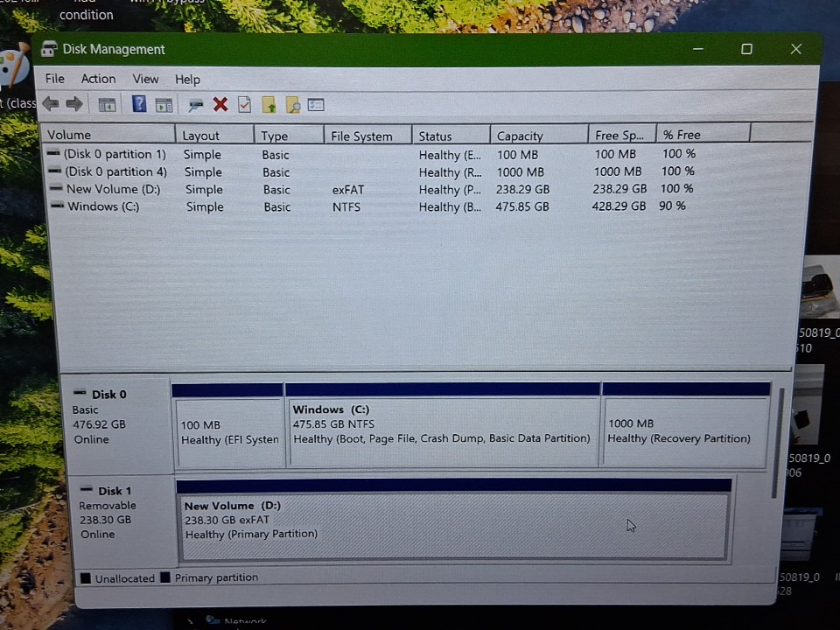Image resolution: width=840 pixels, height=630 pixels.
Task: Click Show/Hide Action Pane toolbar icon
Action: coord(164,105)
